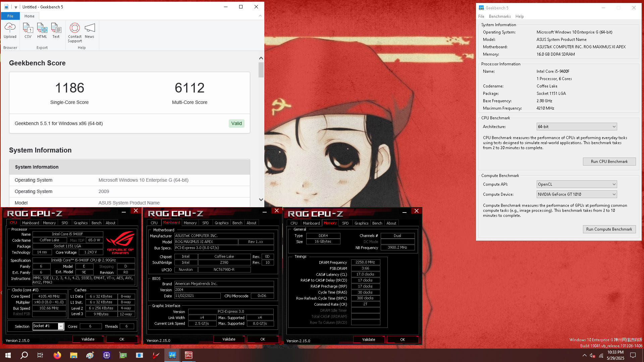Show hidden tray icons with the chevron

tap(584, 356)
